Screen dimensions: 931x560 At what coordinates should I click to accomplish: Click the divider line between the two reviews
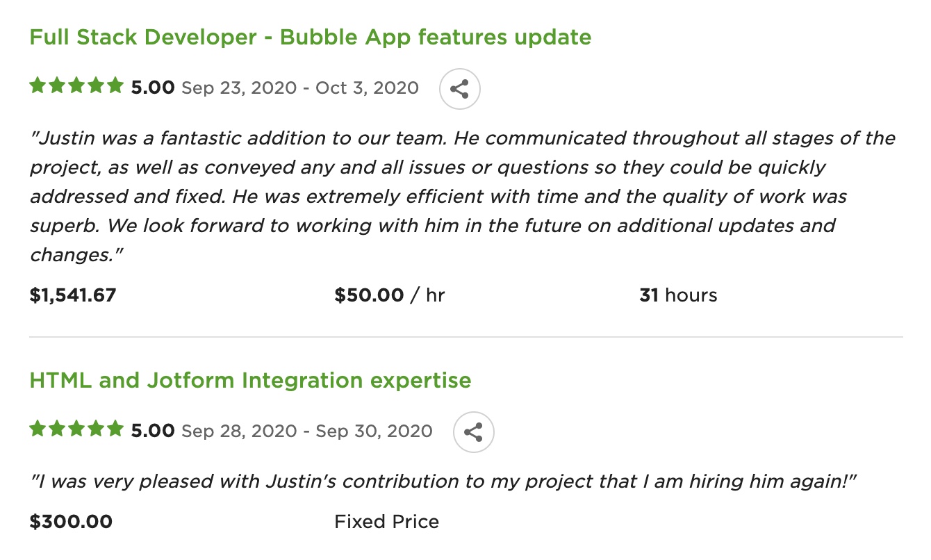465,337
